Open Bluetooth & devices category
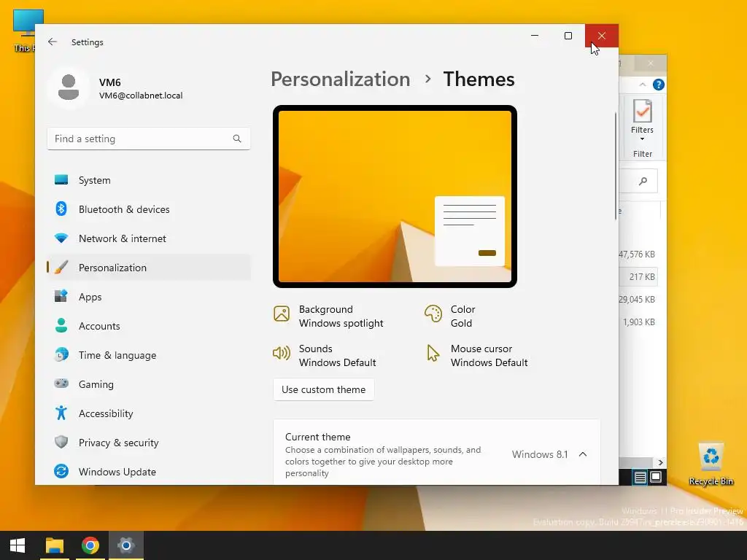Image resolution: width=747 pixels, height=560 pixels. click(149, 209)
